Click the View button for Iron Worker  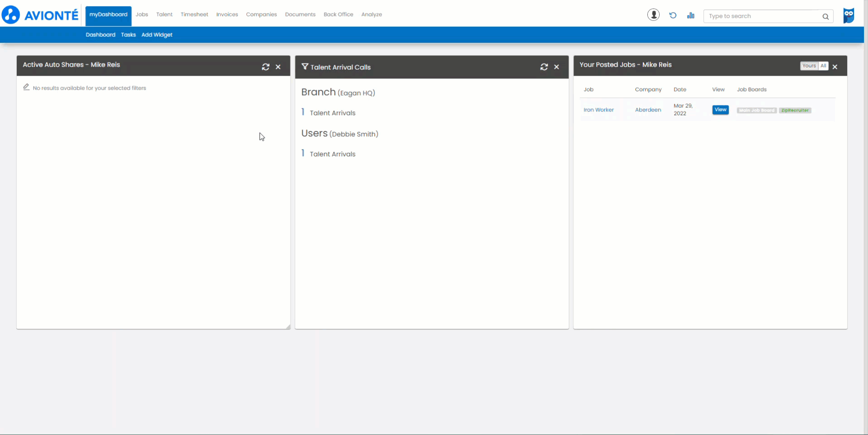(720, 110)
